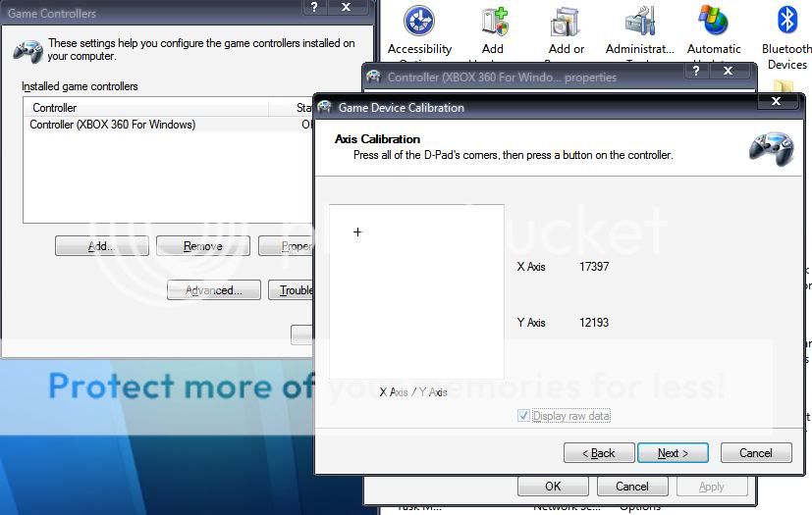This screenshot has height=515, width=812.
Task: Cancel the Game Device Calibration wizard
Action: (x=756, y=453)
